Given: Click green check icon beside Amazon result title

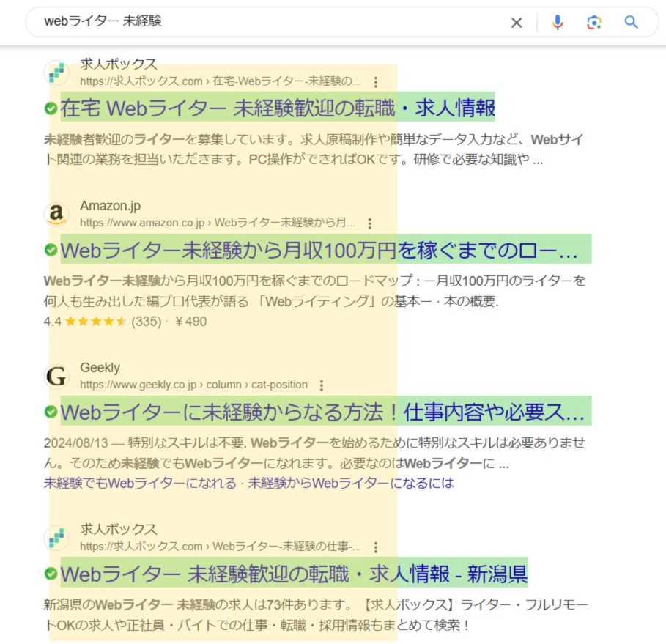Looking at the screenshot, I should pyautogui.click(x=51, y=251).
